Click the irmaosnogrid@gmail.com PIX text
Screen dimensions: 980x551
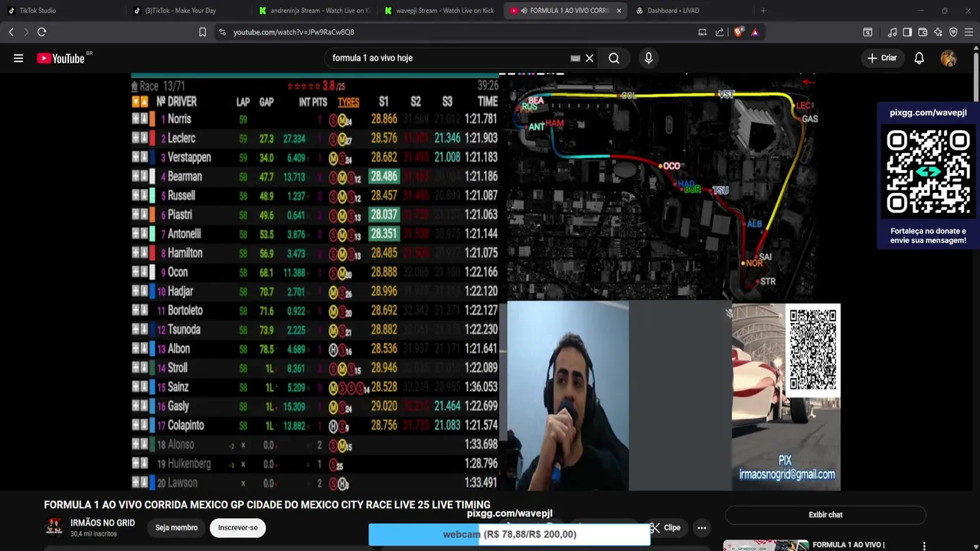pos(787,474)
